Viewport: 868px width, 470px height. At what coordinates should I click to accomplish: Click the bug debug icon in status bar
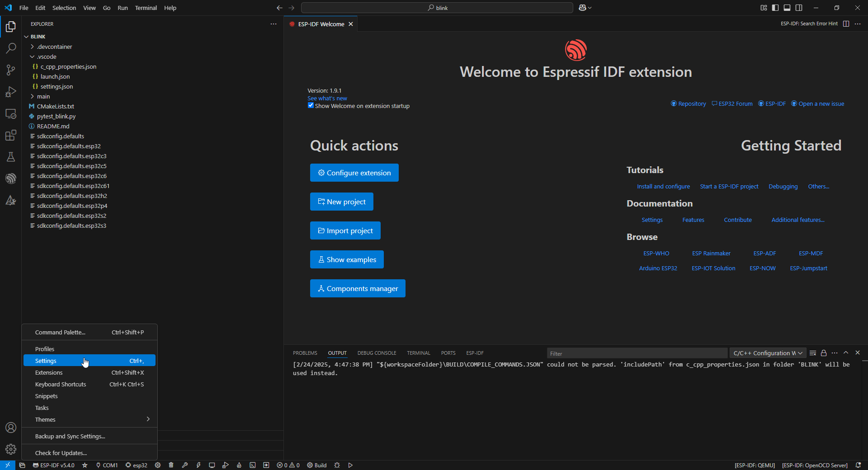[337, 465]
